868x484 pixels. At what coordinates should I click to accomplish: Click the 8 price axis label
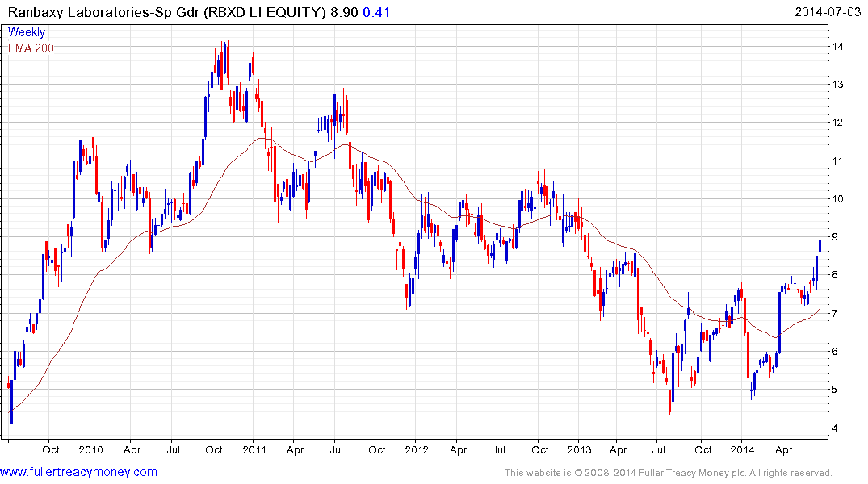point(835,275)
